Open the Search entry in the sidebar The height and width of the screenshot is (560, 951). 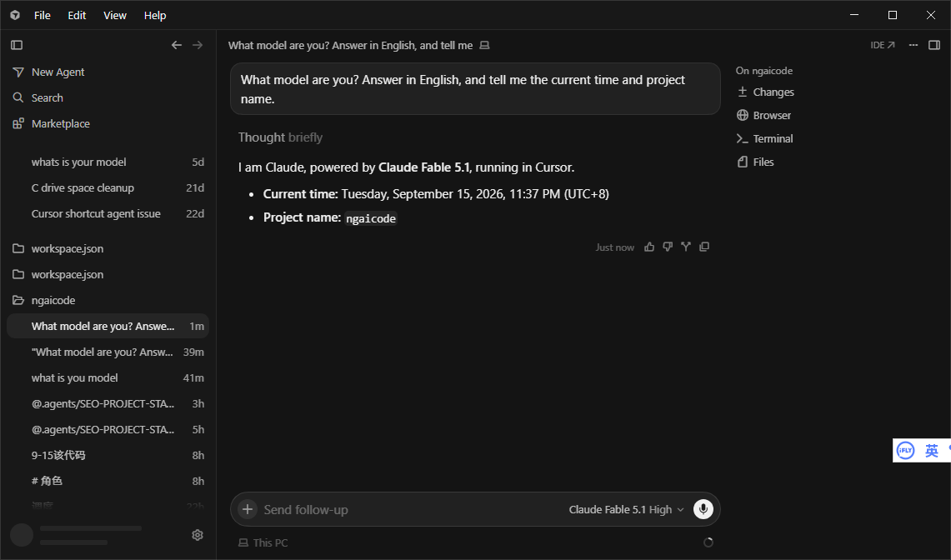[x=108, y=97]
